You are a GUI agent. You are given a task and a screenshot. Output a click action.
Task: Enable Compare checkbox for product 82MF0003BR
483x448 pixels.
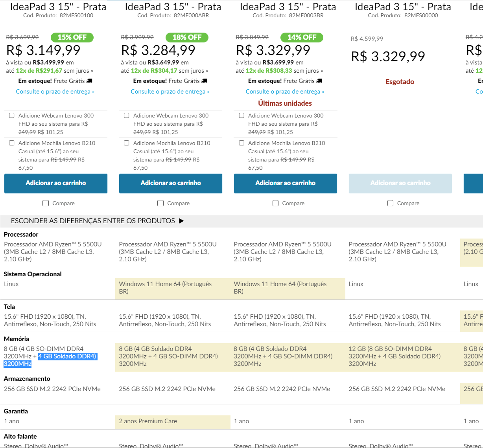[x=275, y=203]
